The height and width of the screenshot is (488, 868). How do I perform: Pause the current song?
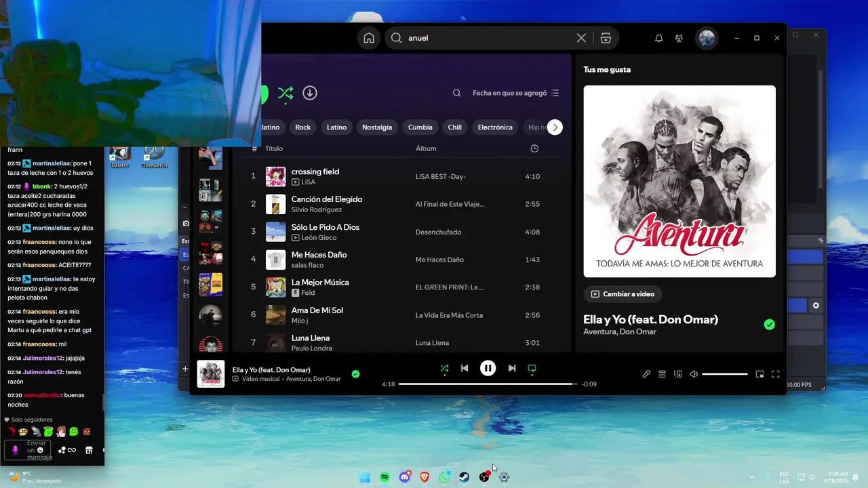click(488, 368)
